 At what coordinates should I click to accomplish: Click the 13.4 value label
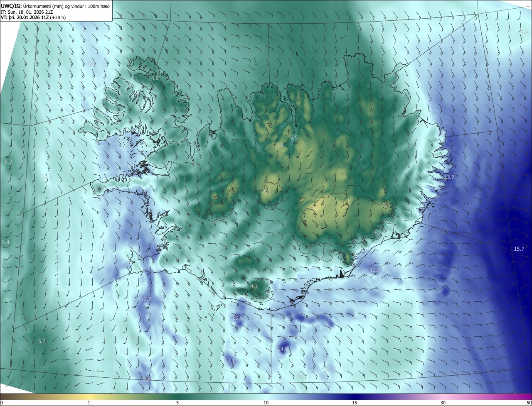pos(237,318)
